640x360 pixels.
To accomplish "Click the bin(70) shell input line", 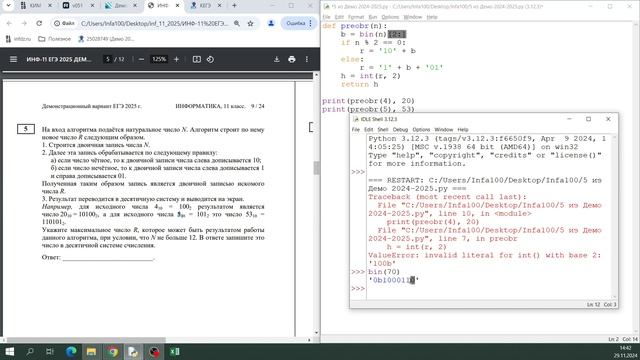I will tap(384, 271).
